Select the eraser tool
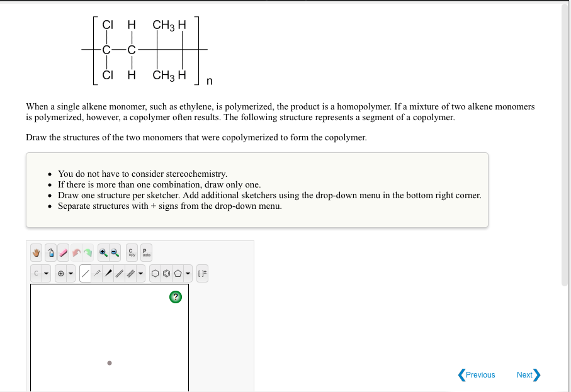The image size is (571, 392). [63, 252]
